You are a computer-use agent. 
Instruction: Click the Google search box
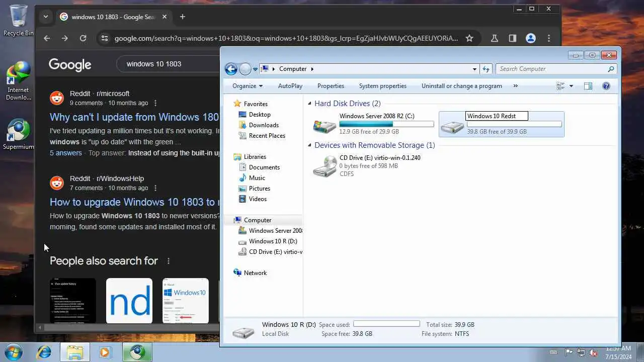(169, 64)
